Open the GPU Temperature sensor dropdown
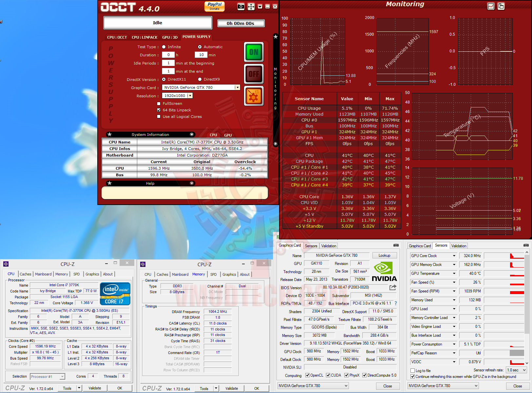This screenshot has height=393, width=532. pyautogui.click(x=454, y=273)
